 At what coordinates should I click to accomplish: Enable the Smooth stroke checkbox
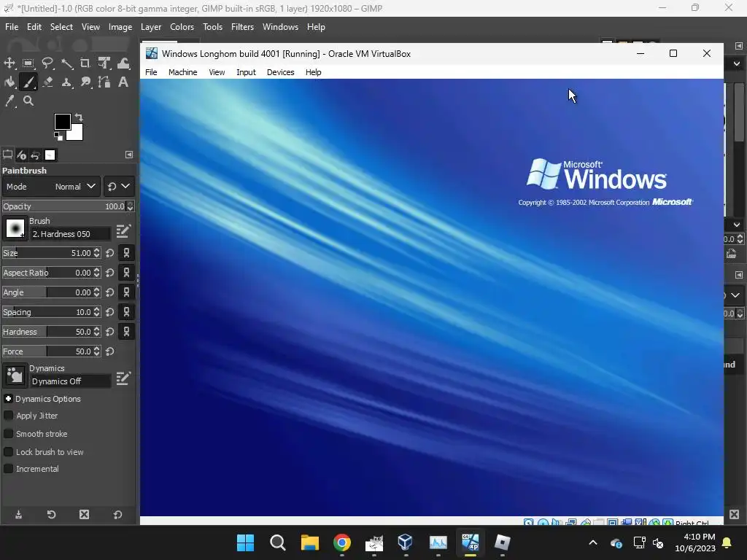pos(8,433)
